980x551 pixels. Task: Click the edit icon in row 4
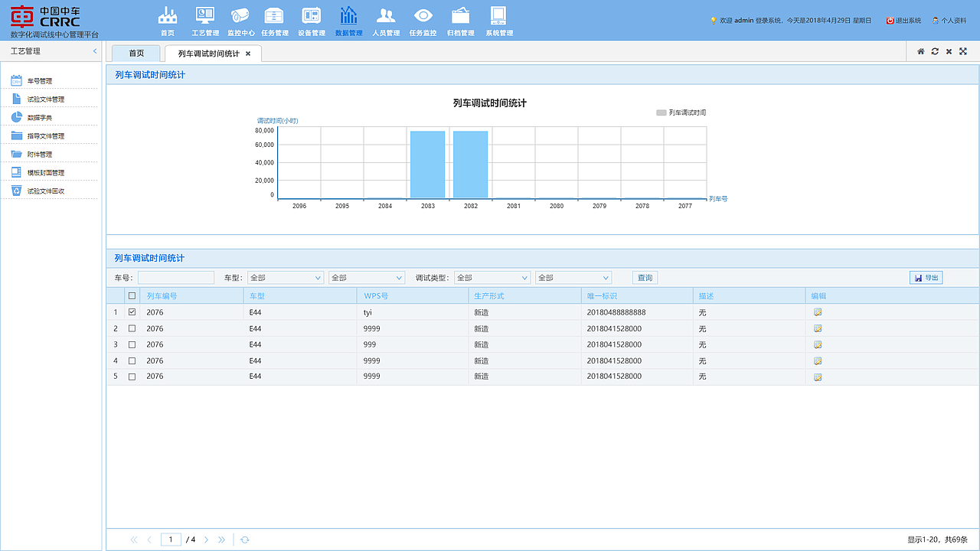point(818,360)
